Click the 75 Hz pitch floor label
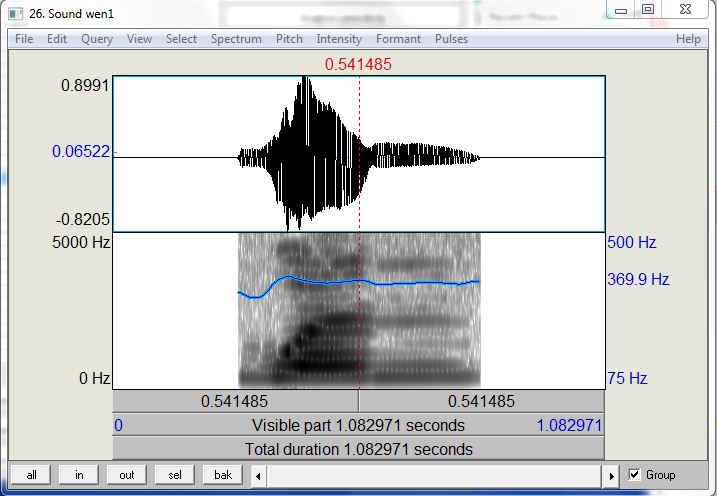717x496 pixels. pyautogui.click(x=627, y=378)
